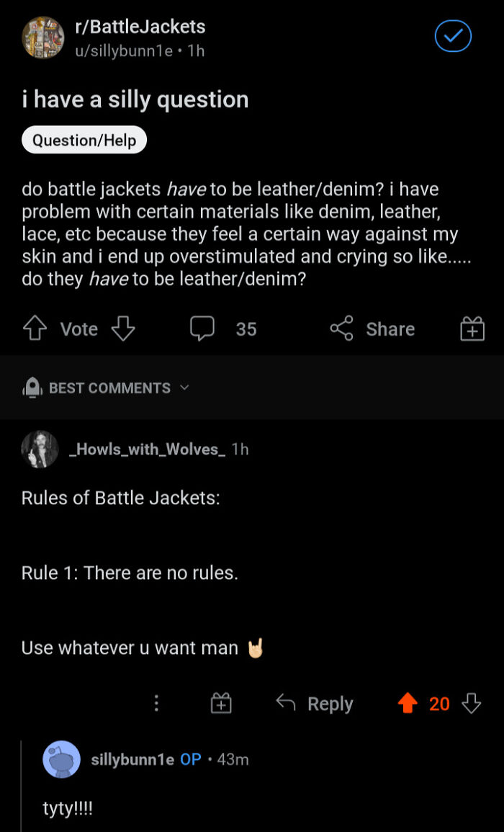Open the r/BattleJackets subreddit avatar
504x832 pixels.
pyautogui.click(x=42, y=37)
